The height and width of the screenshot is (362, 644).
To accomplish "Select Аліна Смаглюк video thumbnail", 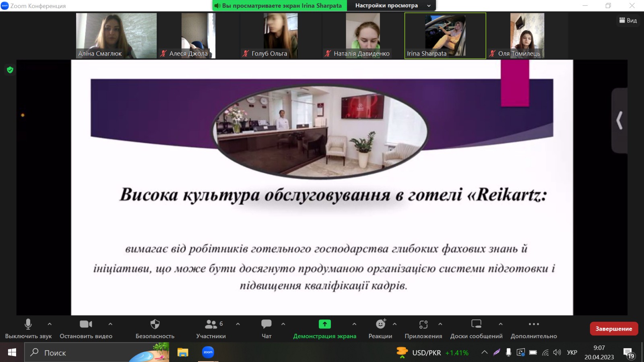I will coord(116,36).
